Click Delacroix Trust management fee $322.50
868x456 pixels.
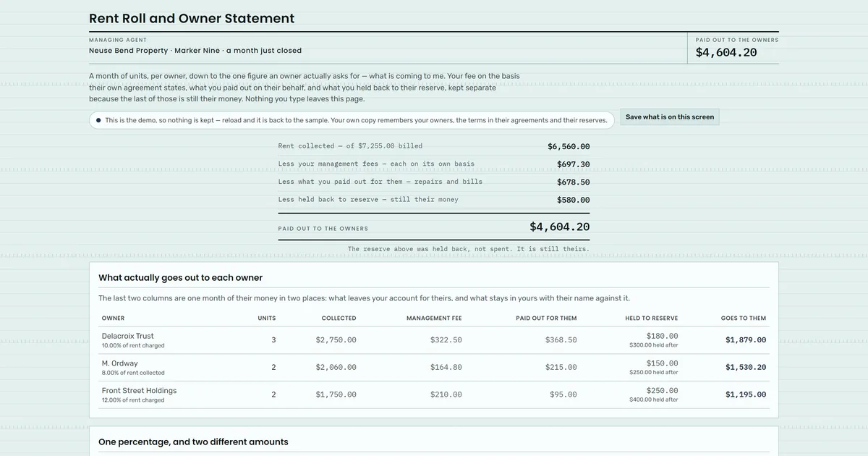click(x=446, y=340)
